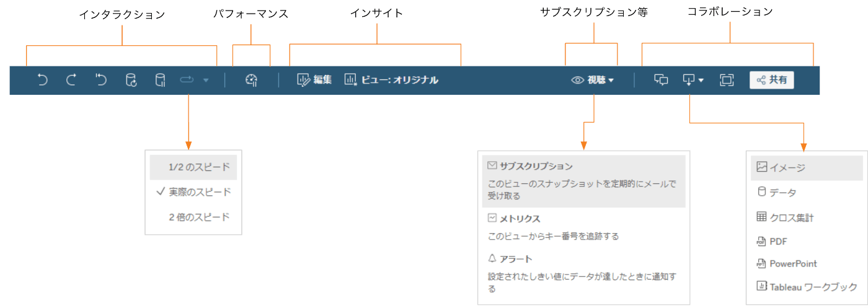
Task: Download as イメージ
Action: tap(806, 167)
